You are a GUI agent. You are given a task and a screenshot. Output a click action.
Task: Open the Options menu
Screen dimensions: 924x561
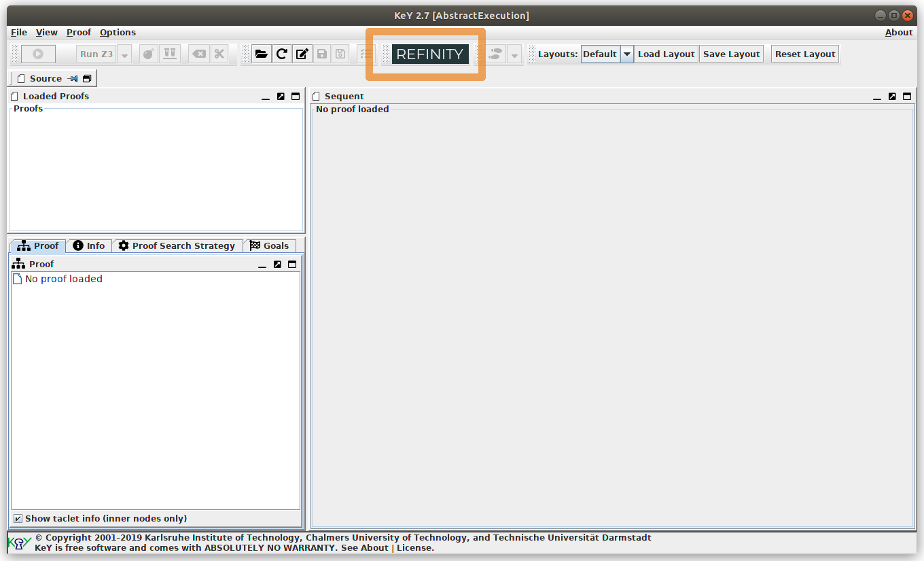pos(118,33)
